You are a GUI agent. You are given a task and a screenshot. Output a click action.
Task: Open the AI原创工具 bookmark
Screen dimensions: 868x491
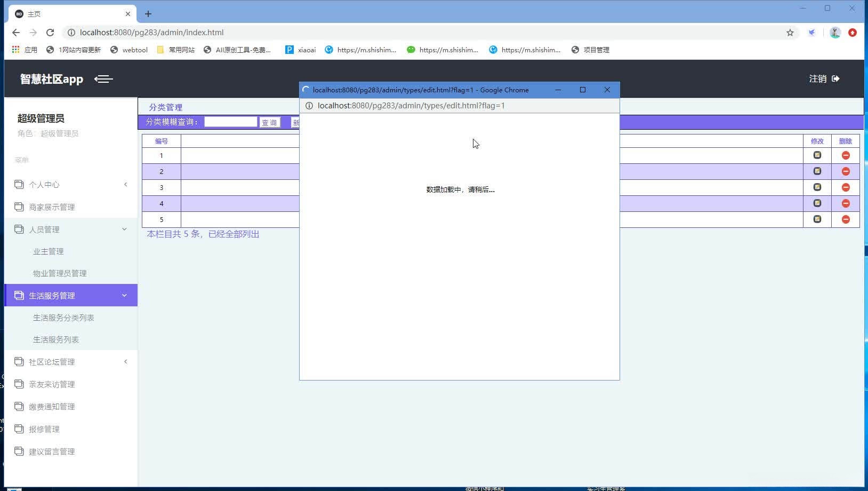(x=237, y=50)
